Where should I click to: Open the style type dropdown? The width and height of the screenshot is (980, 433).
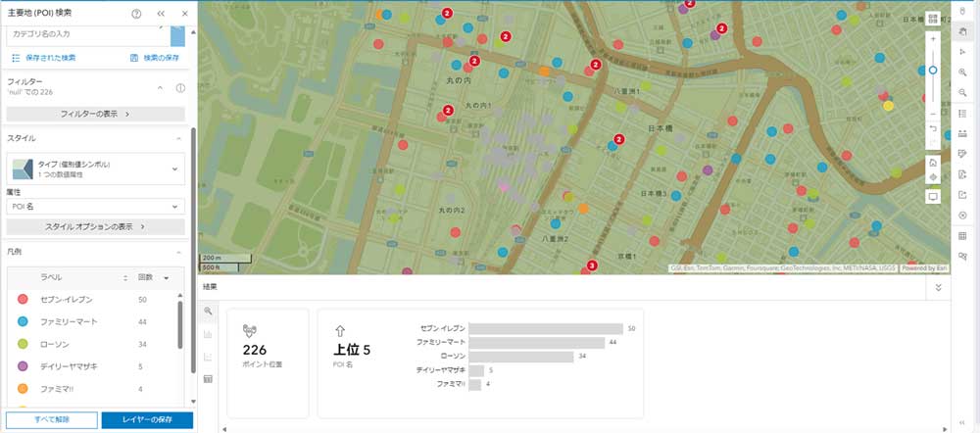point(95,168)
